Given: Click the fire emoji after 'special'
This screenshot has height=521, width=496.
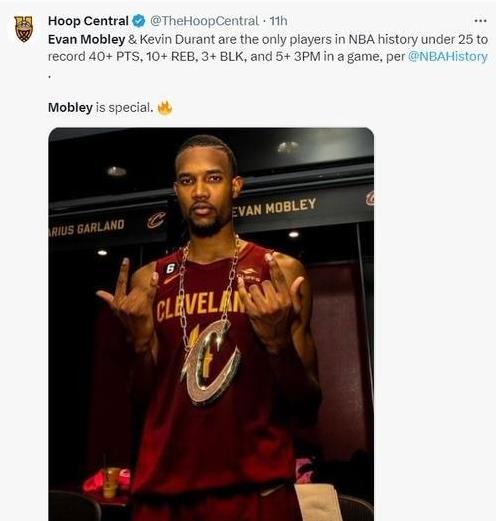Looking at the screenshot, I should click(165, 108).
